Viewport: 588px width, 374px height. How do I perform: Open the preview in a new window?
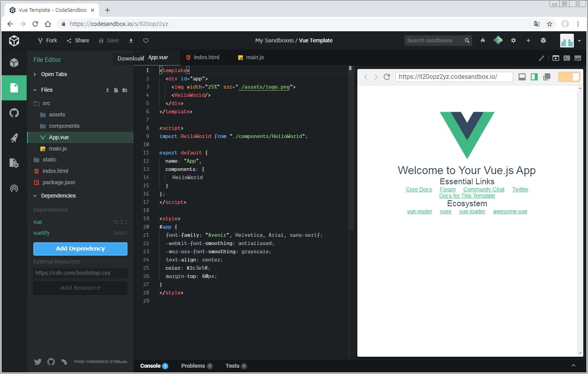(x=547, y=77)
